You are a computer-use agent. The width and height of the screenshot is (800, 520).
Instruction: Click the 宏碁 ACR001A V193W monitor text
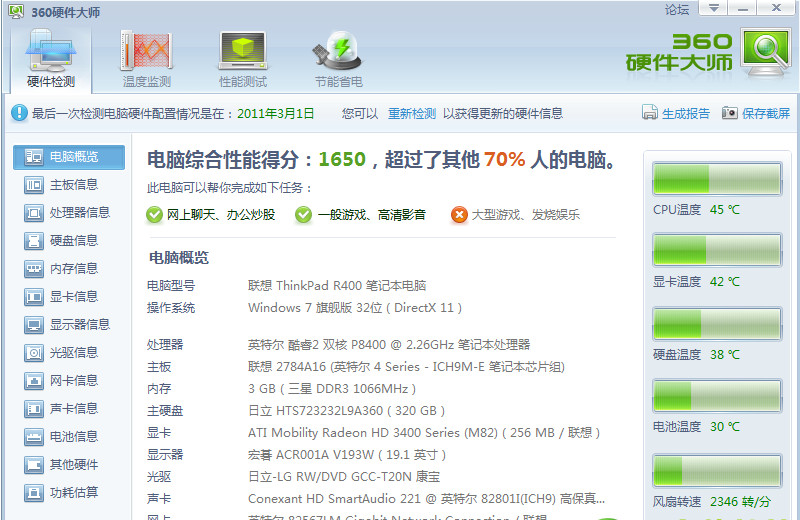click(x=347, y=455)
